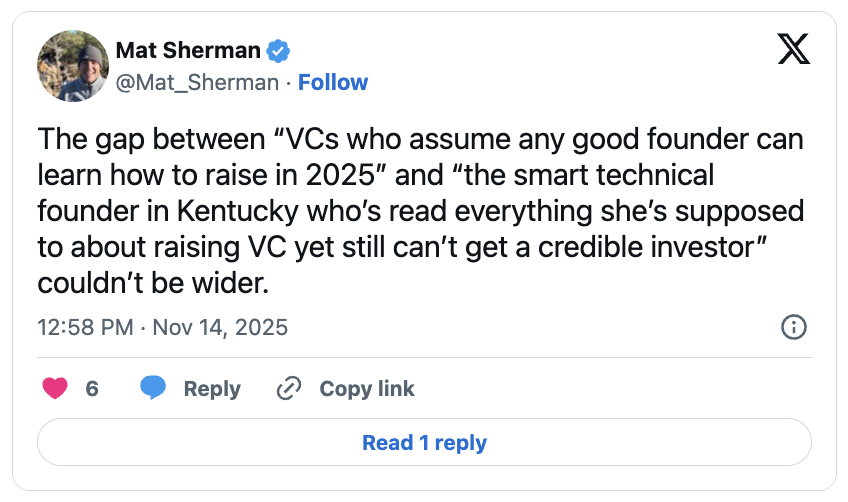The image size is (848, 502).
Task: Click Mat Sherman's blue verified badge
Action: pos(279,51)
